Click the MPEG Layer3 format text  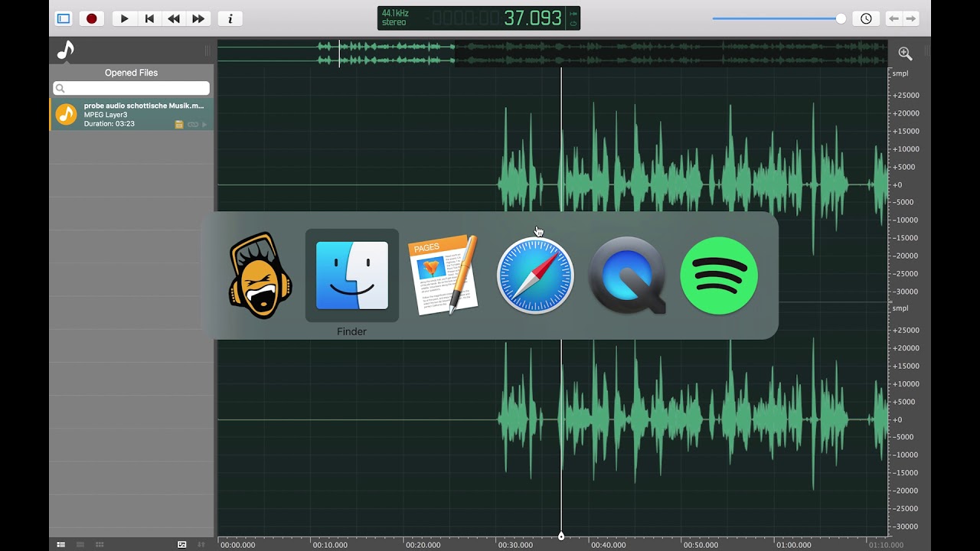(x=106, y=115)
